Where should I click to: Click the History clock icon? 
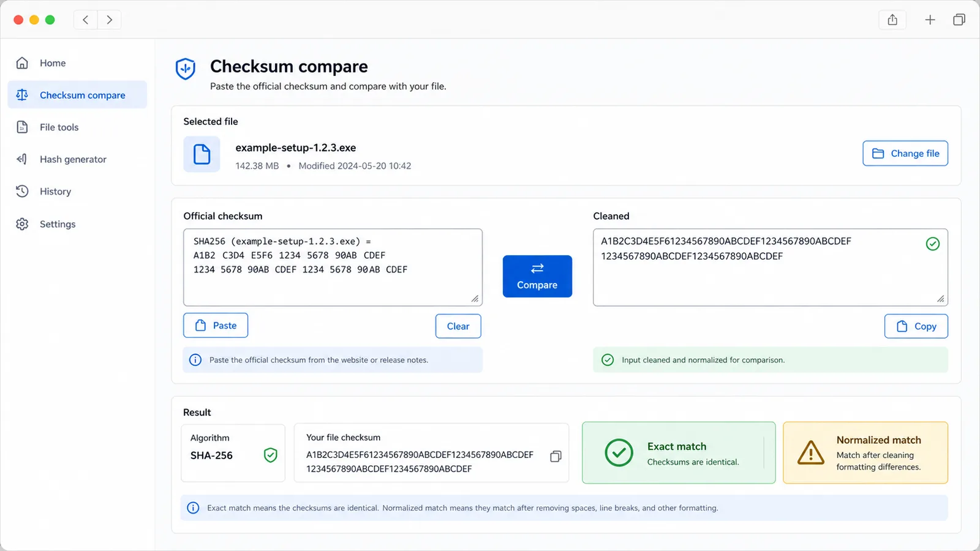(22, 191)
